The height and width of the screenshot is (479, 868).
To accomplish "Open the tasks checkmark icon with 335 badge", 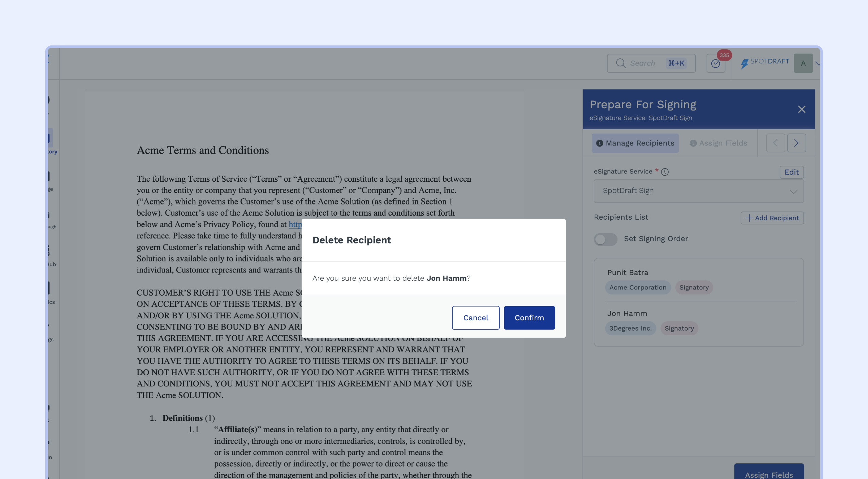I will 715,63.
